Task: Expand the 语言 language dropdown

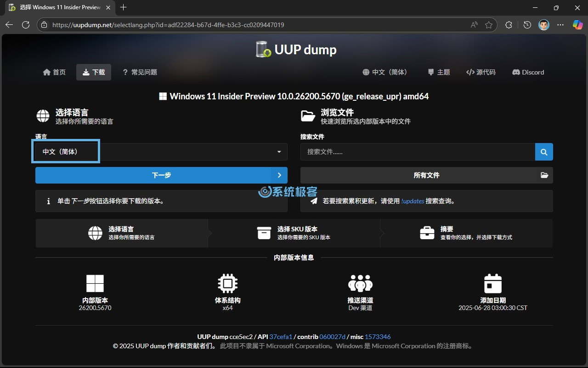Action: click(161, 152)
